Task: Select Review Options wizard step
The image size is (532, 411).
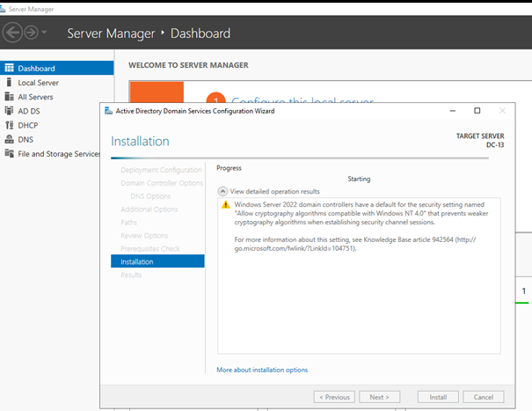Action: (144, 236)
